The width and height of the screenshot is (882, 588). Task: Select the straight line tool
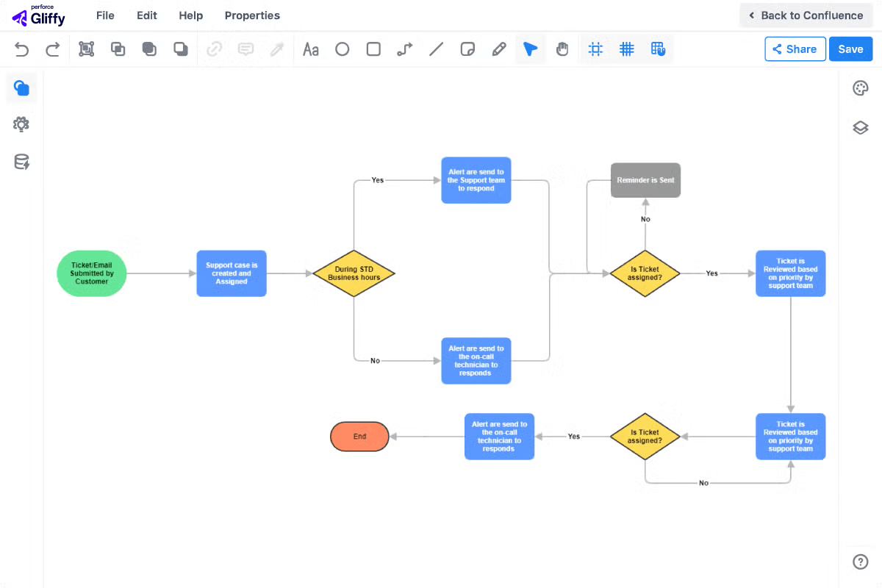click(437, 49)
